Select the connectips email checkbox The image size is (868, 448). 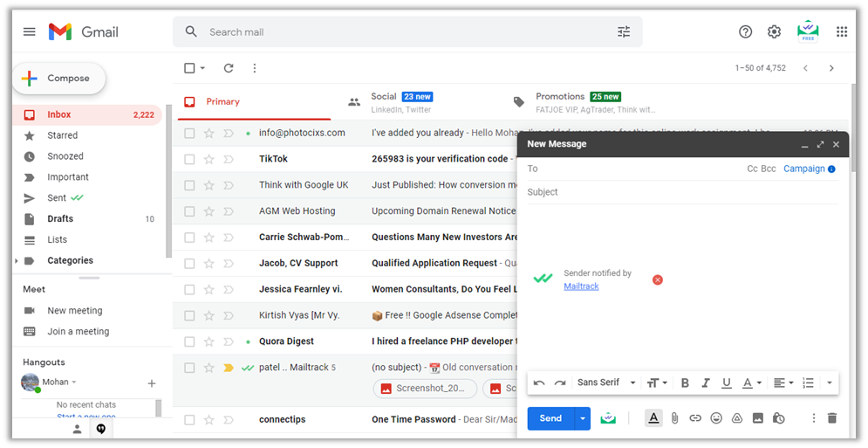189,420
